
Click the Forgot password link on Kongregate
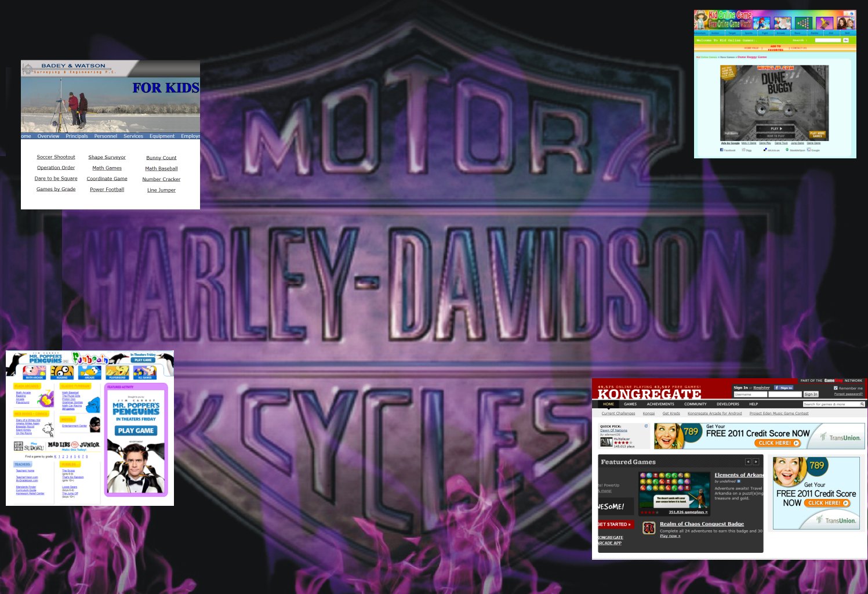[848, 394]
